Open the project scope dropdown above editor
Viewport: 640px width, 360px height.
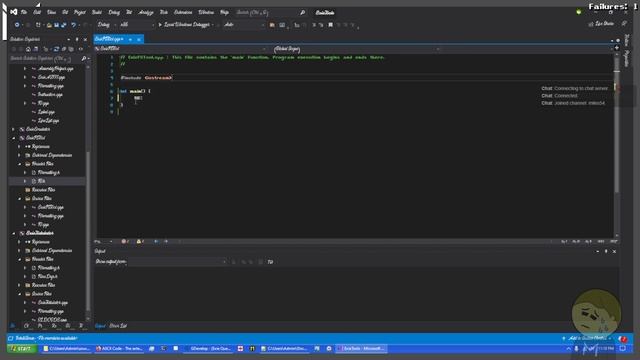[x=181, y=49]
